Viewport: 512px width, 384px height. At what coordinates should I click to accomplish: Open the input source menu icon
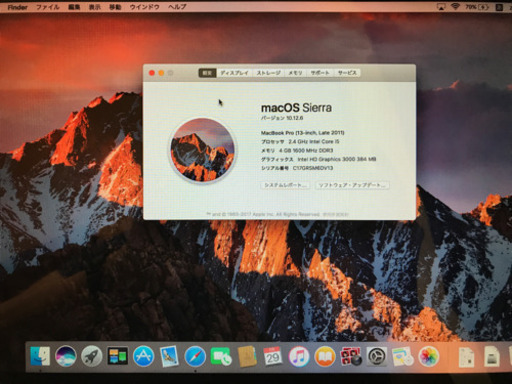tap(499, 7)
